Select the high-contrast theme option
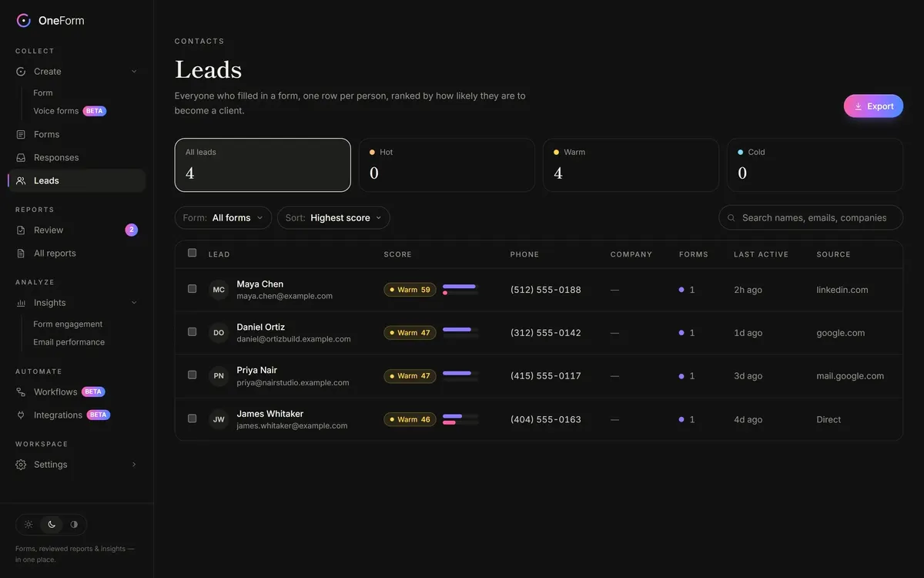The height and width of the screenshot is (578, 924). coord(74,525)
